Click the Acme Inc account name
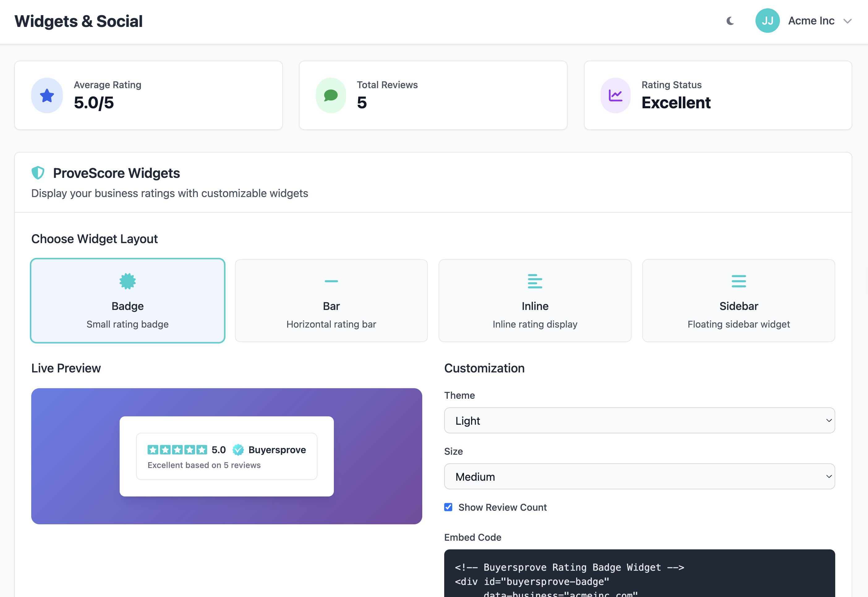 811,21
